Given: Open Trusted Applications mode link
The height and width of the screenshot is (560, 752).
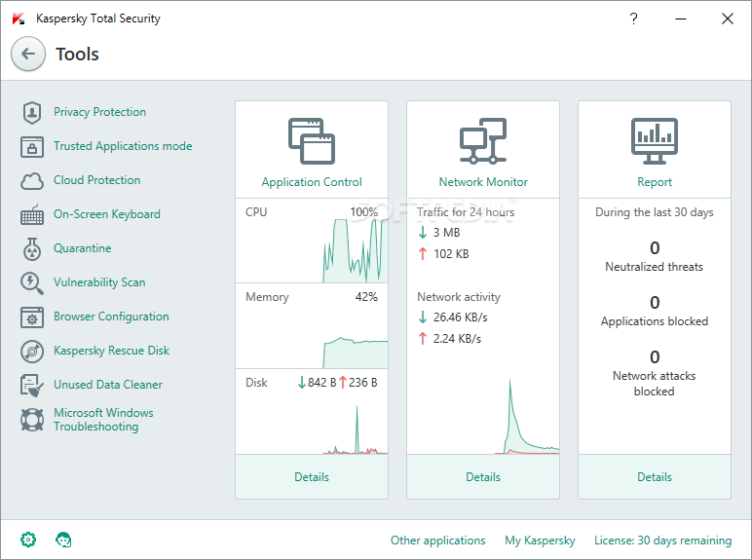Looking at the screenshot, I should 123,146.
